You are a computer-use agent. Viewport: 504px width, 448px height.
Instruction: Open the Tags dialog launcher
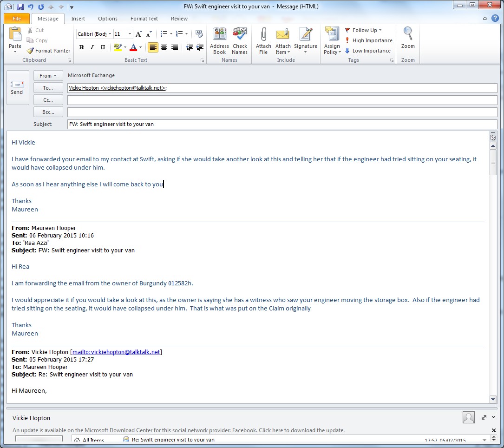(x=392, y=60)
